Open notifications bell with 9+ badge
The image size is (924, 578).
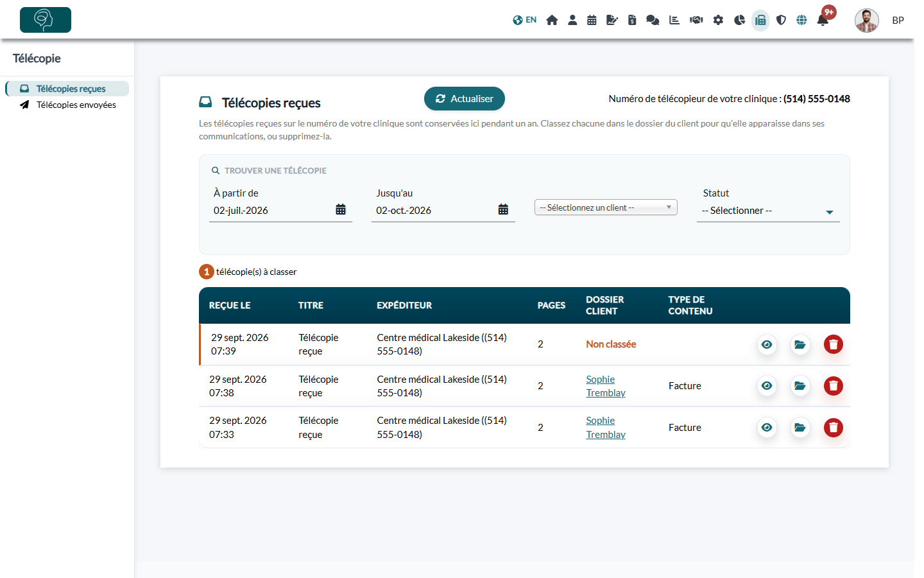pos(823,20)
